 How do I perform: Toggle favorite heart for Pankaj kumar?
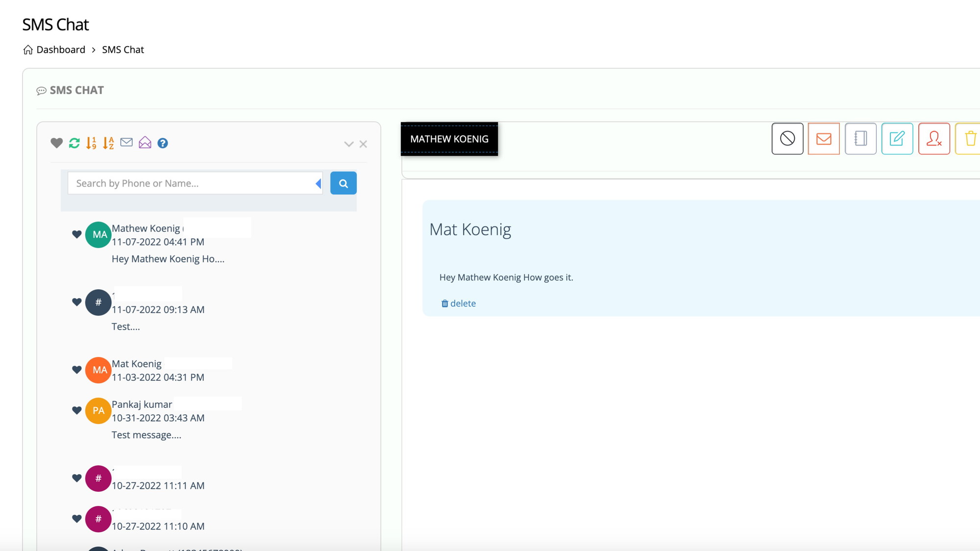point(77,410)
